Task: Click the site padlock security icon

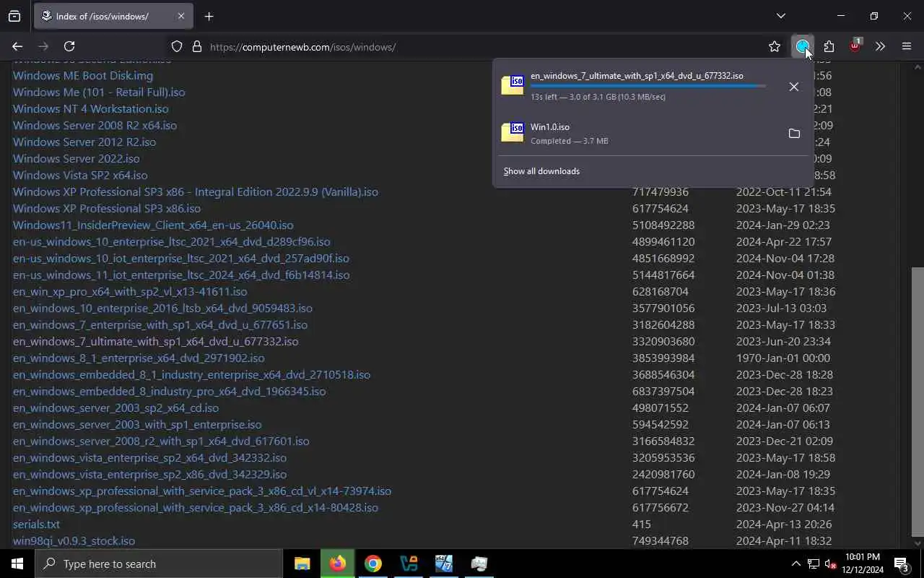Action: pos(196,46)
